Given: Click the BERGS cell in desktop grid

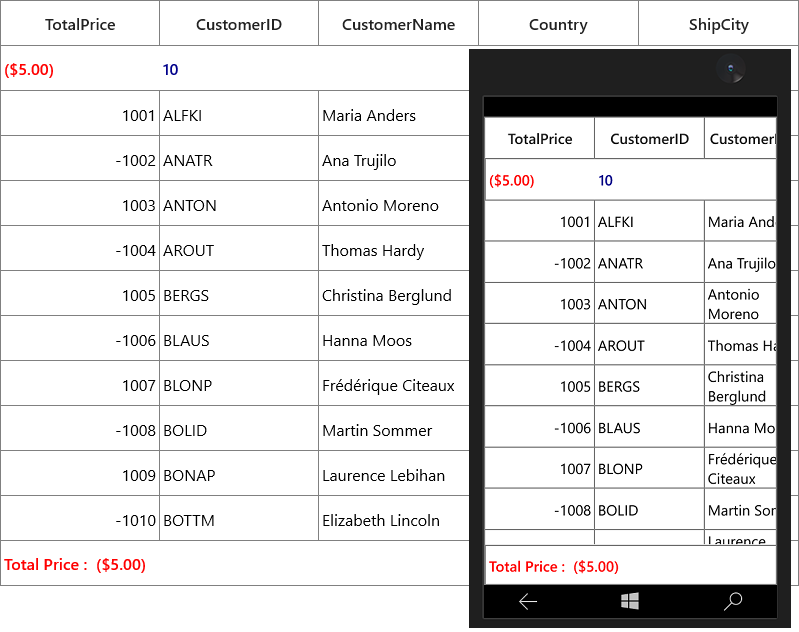Looking at the screenshot, I should (x=239, y=294).
